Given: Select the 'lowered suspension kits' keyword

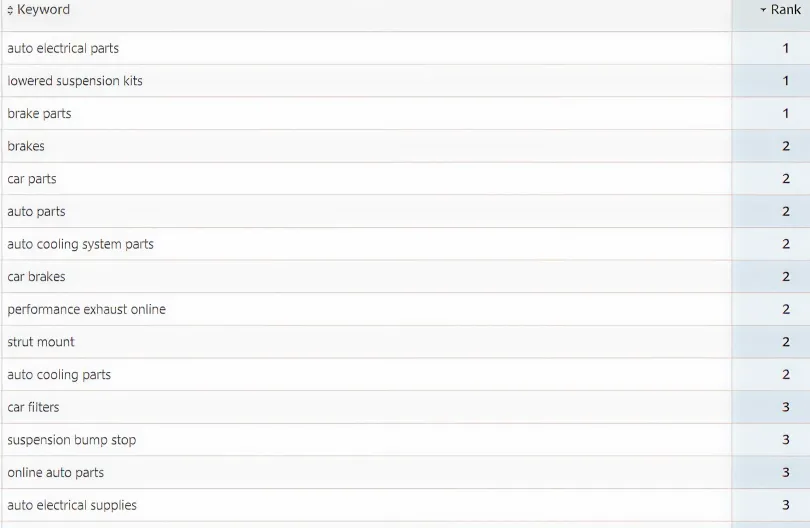Looking at the screenshot, I should click(x=75, y=81).
